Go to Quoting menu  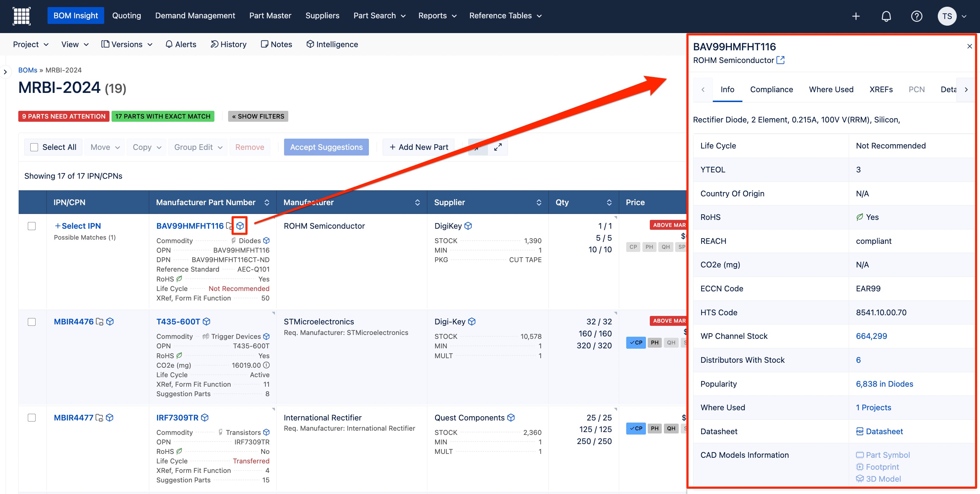(x=127, y=15)
